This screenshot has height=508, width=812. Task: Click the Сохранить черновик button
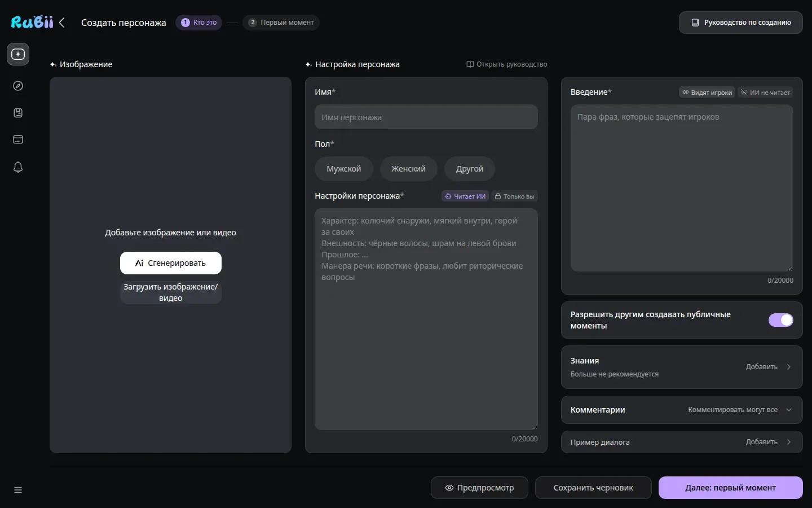593,488
